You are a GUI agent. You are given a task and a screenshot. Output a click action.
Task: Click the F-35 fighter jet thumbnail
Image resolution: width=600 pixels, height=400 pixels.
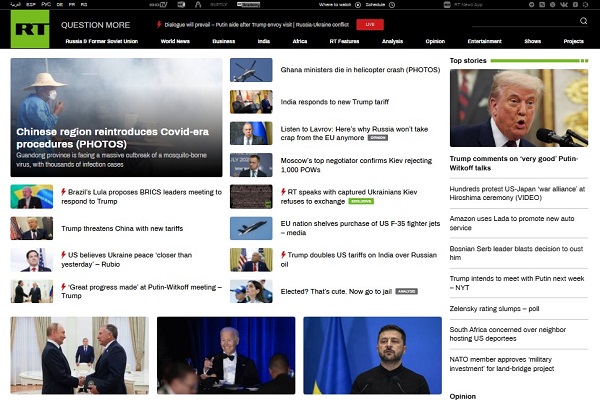[251, 229]
